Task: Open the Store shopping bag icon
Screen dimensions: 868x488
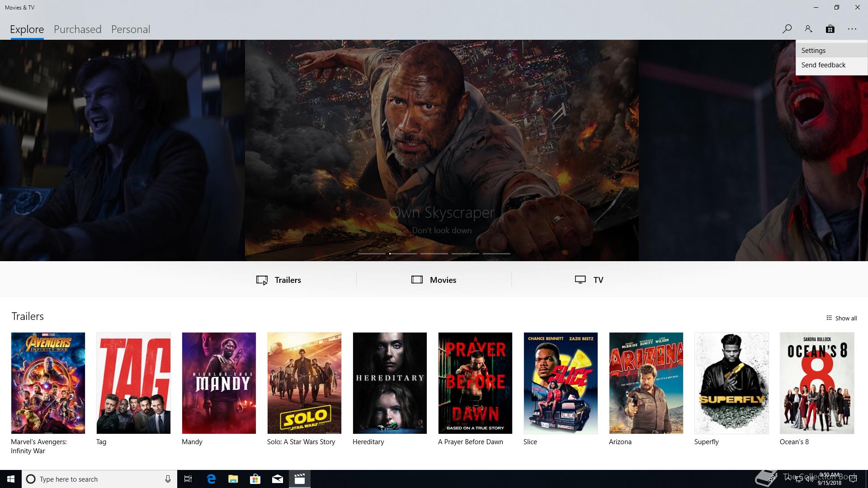Action: [830, 29]
